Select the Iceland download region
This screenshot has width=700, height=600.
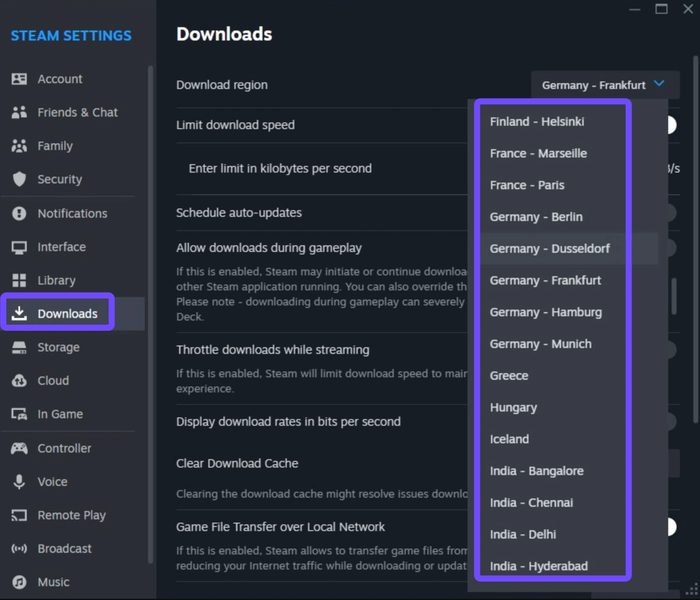(509, 439)
